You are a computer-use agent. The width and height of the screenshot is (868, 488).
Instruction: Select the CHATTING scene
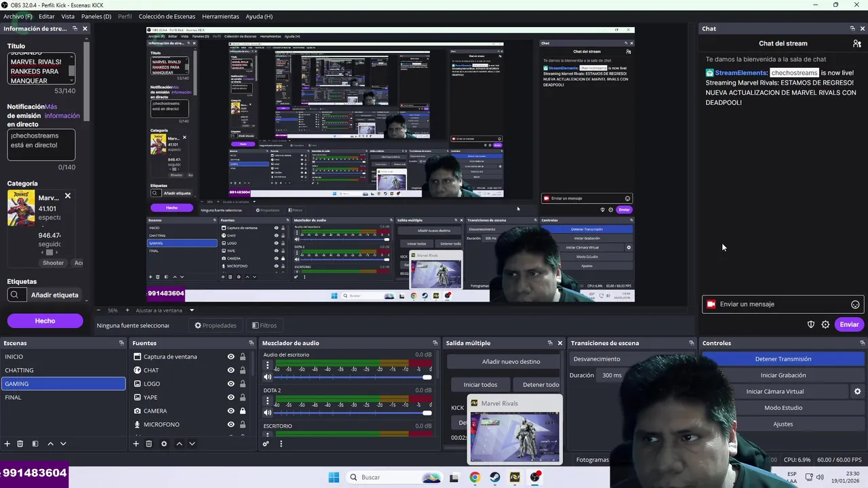tap(63, 370)
